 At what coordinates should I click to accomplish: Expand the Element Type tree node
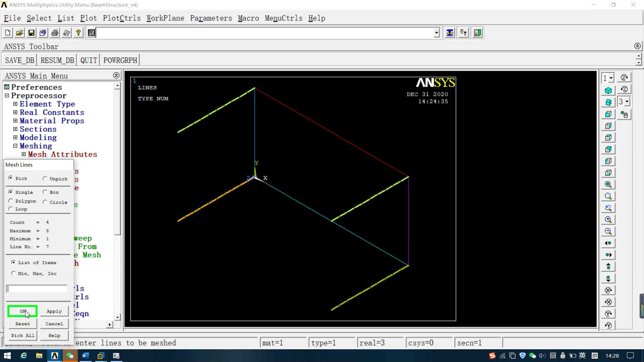click(x=15, y=104)
